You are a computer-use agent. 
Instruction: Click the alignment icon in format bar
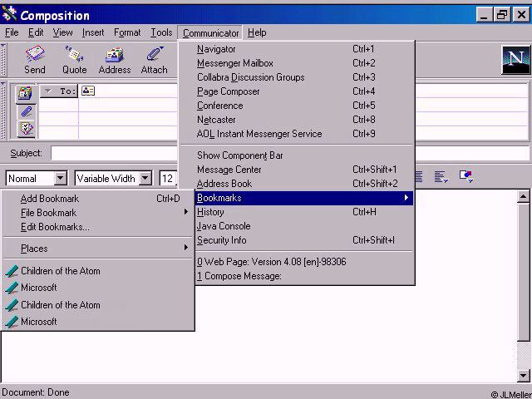[441, 177]
